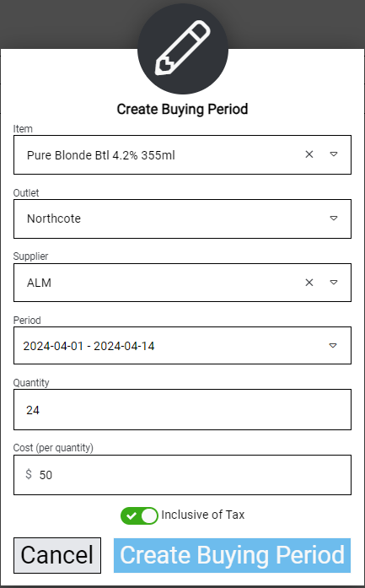Click the pencil edit icon at top
365x588 pixels.
pyautogui.click(x=182, y=49)
